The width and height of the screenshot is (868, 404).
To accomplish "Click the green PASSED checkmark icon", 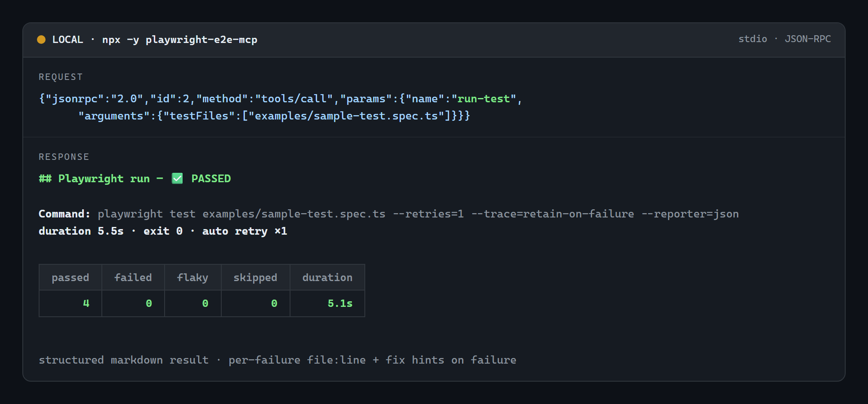I will (177, 178).
